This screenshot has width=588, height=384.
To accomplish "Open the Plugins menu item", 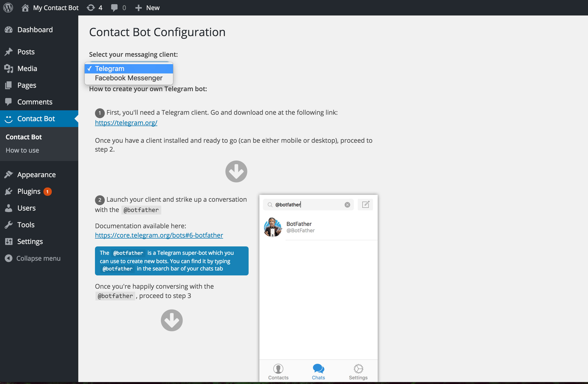I will [x=29, y=191].
